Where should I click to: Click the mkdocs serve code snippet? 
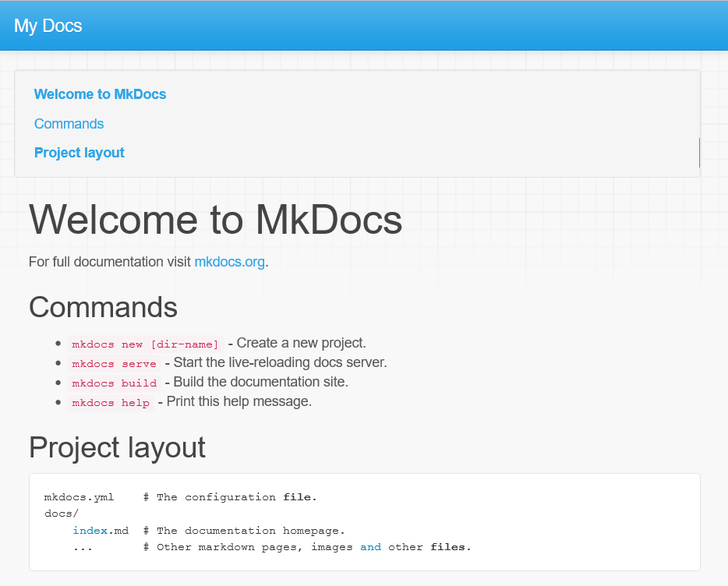115,364
